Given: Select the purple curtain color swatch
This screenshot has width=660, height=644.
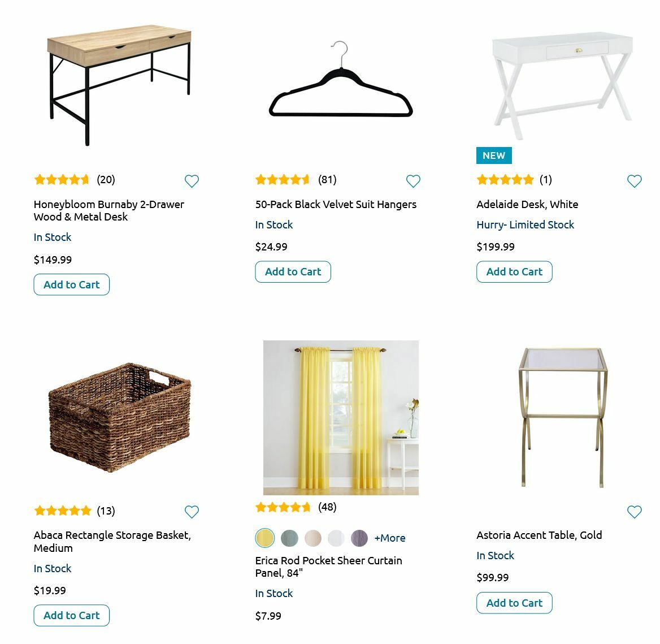Looking at the screenshot, I should (x=359, y=538).
